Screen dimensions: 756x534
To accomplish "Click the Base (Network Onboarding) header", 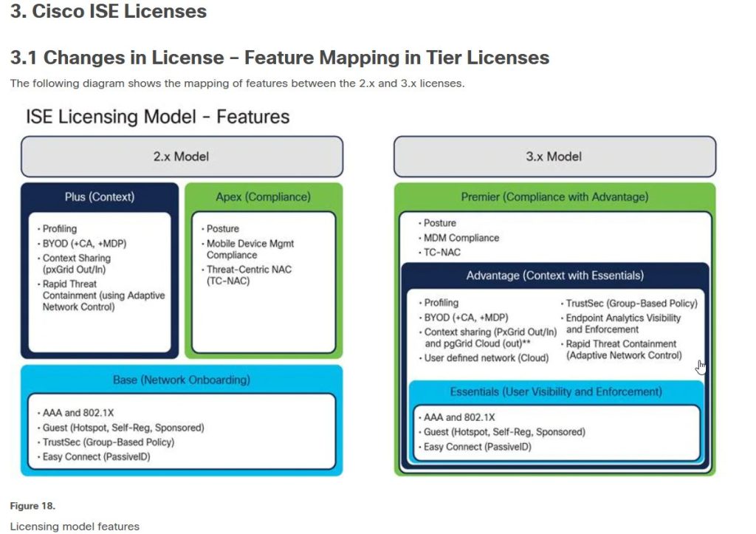I will [182, 380].
